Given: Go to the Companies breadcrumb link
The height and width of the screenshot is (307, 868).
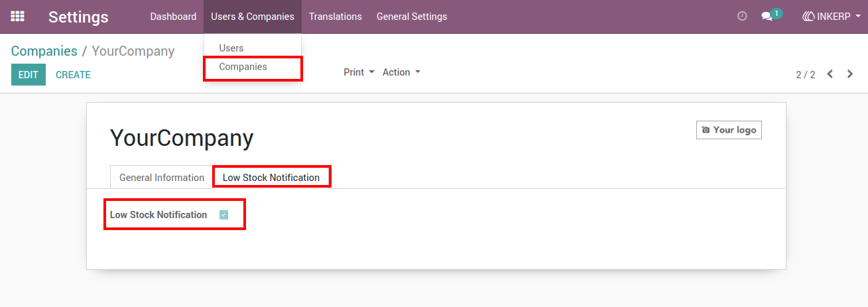Looking at the screenshot, I should (44, 51).
